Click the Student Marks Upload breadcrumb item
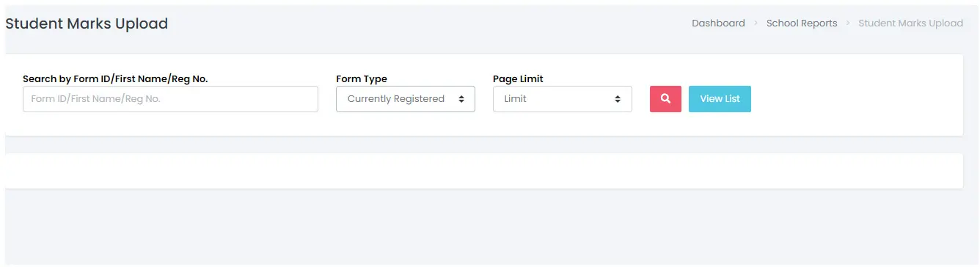The image size is (980, 267). click(910, 23)
